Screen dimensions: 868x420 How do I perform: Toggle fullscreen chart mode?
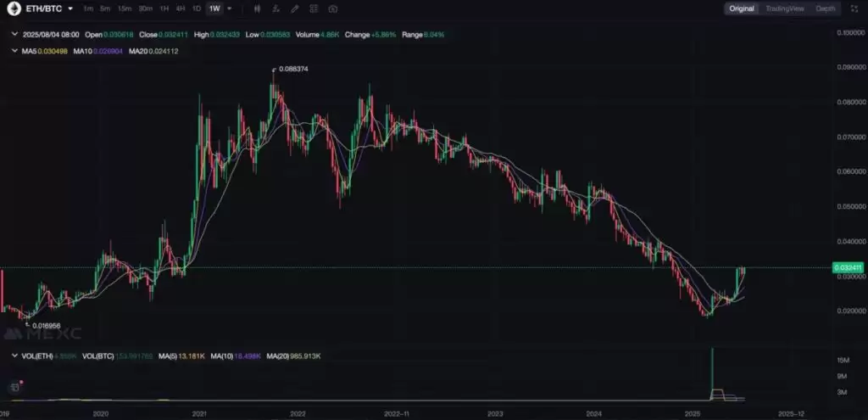[854, 8]
